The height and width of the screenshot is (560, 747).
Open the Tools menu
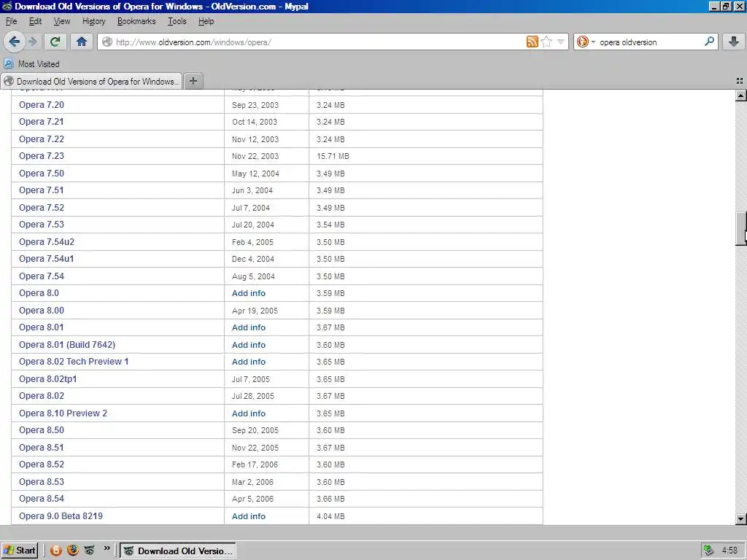pyautogui.click(x=177, y=21)
